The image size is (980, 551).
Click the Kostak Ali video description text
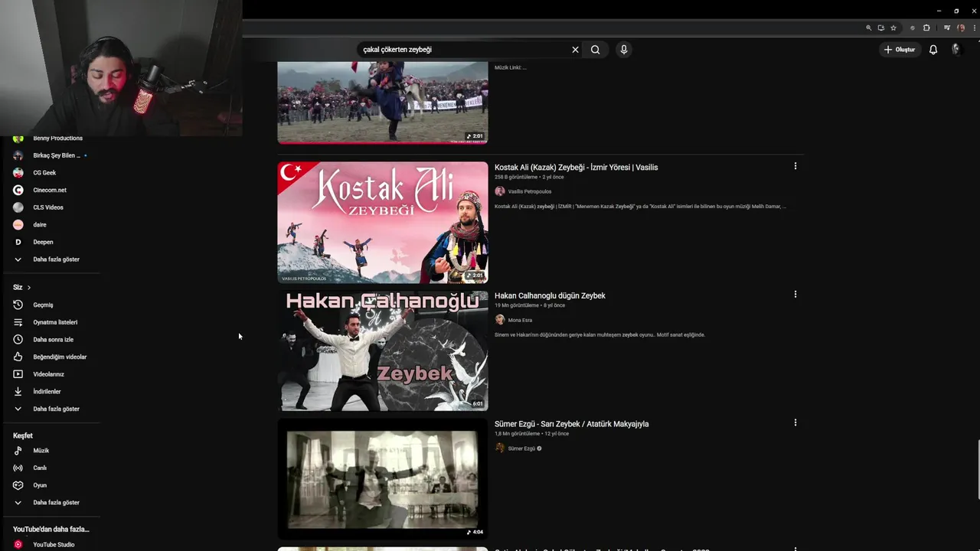(640, 207)
